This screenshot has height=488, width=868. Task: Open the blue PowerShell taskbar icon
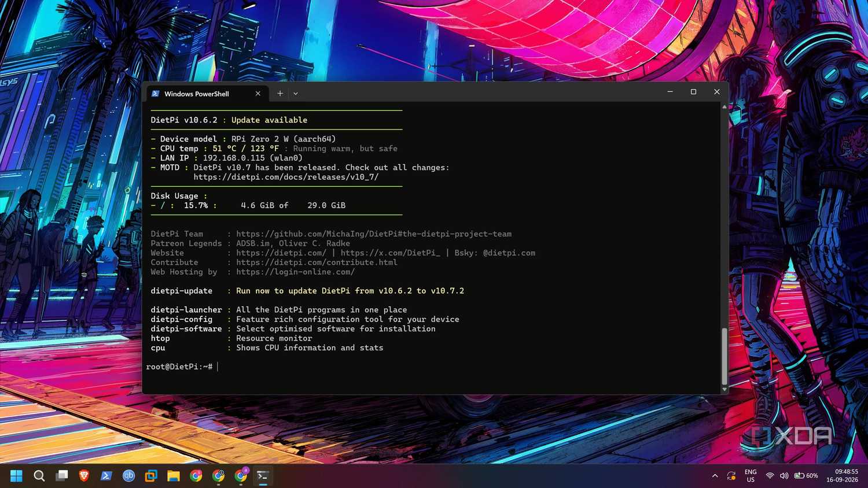click(x=106, y=476)
